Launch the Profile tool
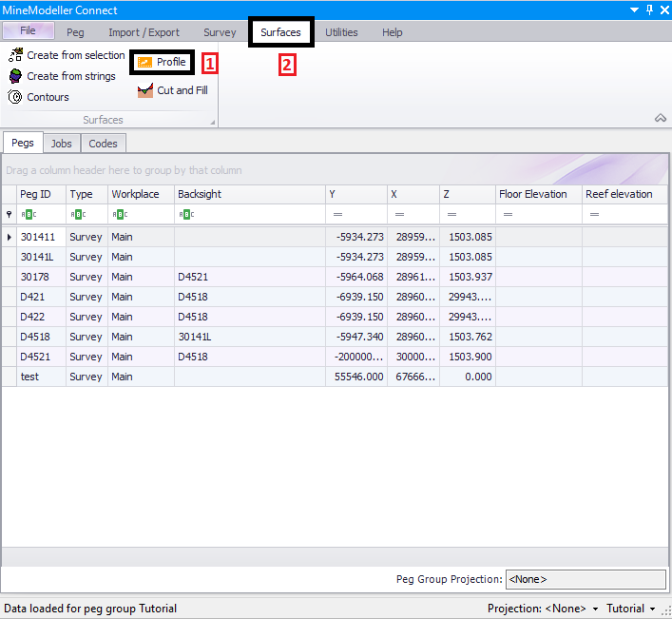Screen dimensions: 672x619 [x=163, y=63]
